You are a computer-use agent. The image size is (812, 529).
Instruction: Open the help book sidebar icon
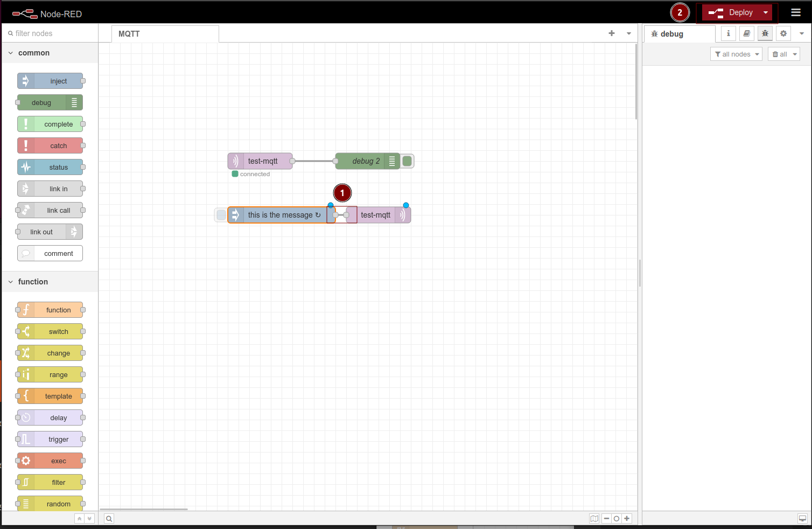coord(747,33)
